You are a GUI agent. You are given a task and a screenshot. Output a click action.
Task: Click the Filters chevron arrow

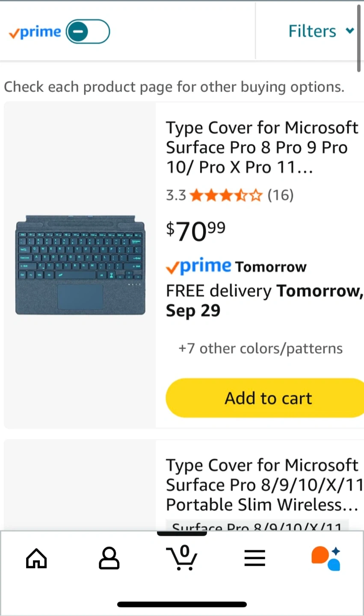(x=350, y=31)
